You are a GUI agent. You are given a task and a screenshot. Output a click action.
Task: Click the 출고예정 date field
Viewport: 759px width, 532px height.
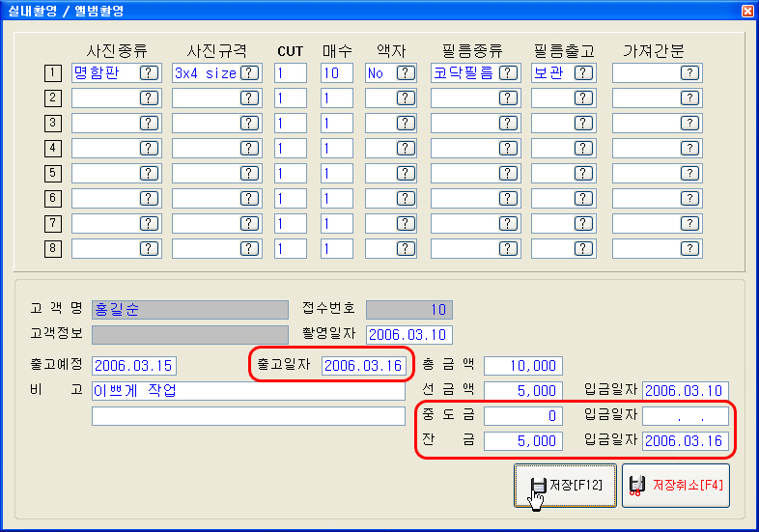pos(134,366)
